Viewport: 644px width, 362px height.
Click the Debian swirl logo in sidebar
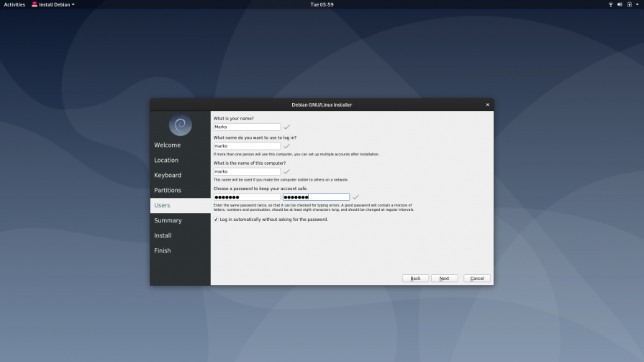pyautogui.click(x=181, y=125)
